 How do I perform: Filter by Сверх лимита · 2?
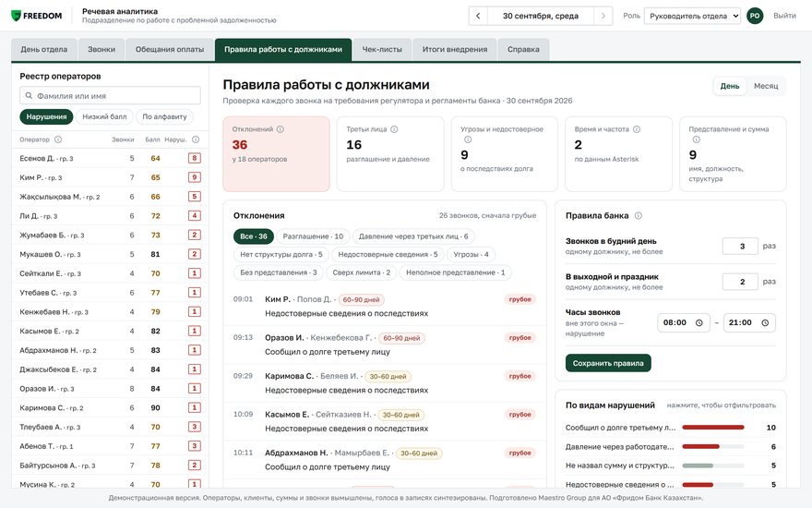361,272
